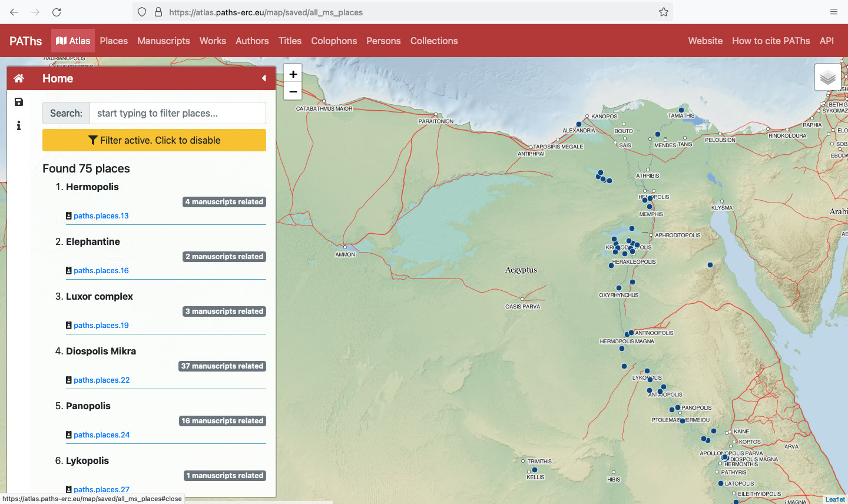This screenshot has height=504, width=848.
Task: Click the book icon beside paths.places.13
Action: pyautogui.click(x=69, y=216)
